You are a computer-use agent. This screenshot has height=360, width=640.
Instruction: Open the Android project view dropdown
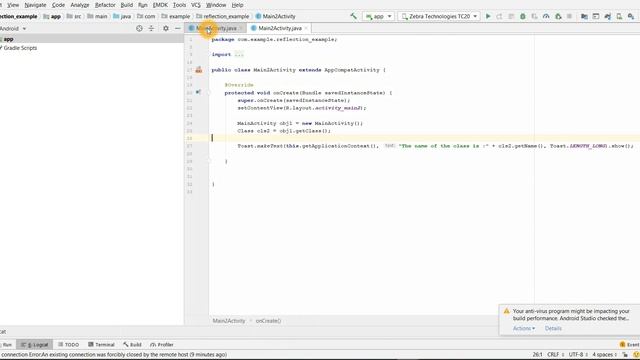[13, 29]
